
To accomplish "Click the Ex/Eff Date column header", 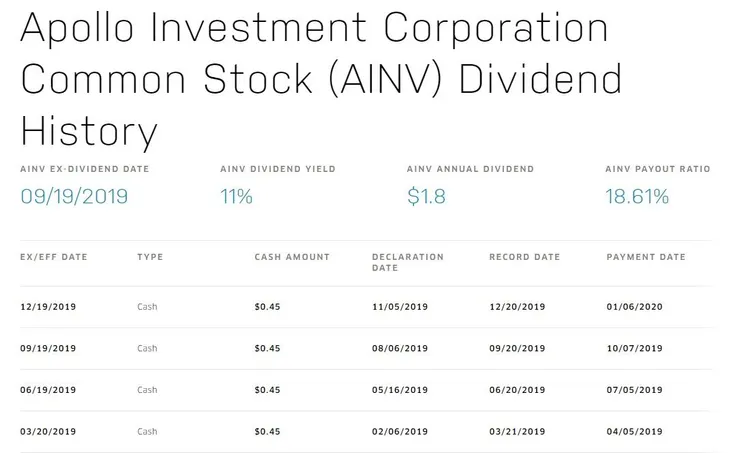I will coord(54,257).
